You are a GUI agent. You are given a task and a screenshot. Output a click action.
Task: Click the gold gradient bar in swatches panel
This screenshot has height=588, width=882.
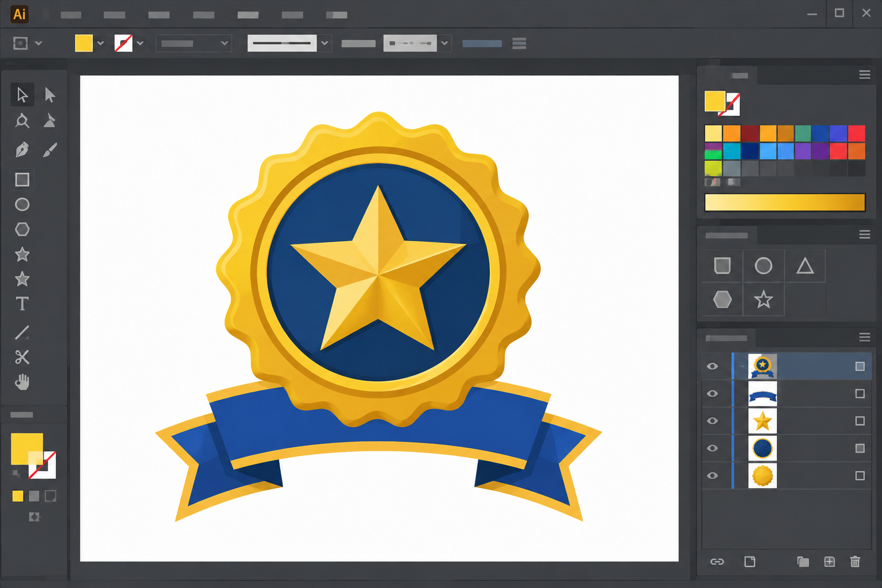click(x=785, y=202)
